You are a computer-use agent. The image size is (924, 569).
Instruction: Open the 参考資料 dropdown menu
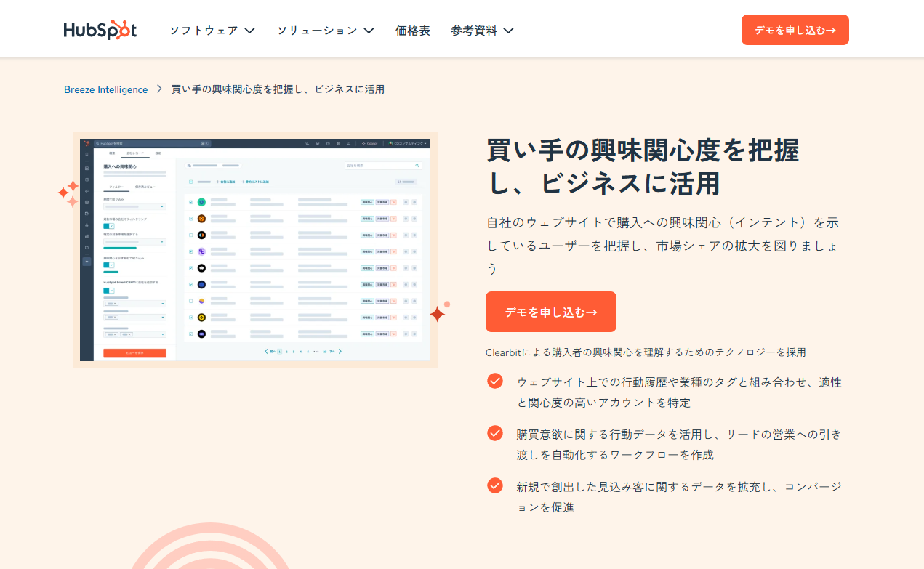click(x=482, y=30)
